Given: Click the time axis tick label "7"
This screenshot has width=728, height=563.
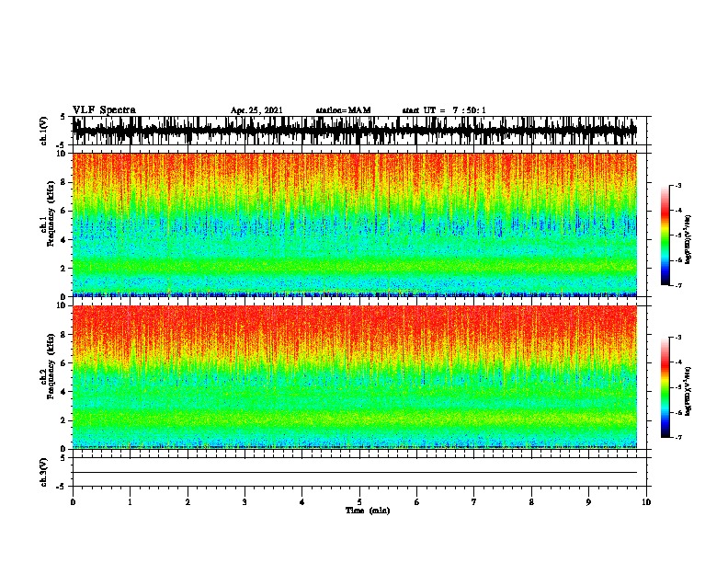Looking at the screenshot, I should (x=474, y=501).
